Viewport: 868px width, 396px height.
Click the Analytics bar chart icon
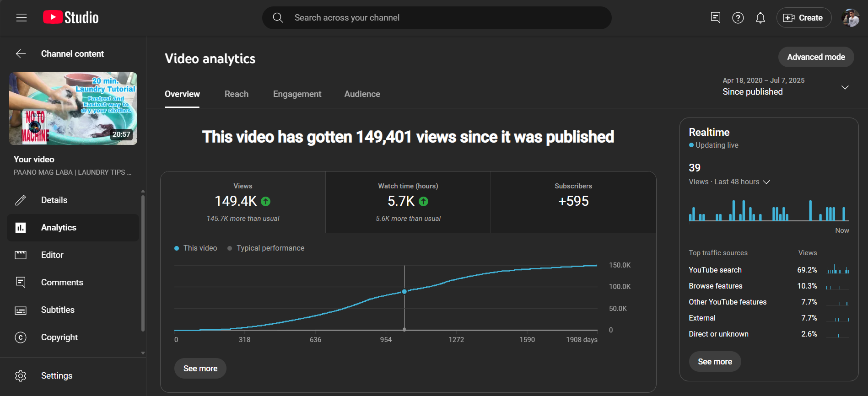pos(21,228)
